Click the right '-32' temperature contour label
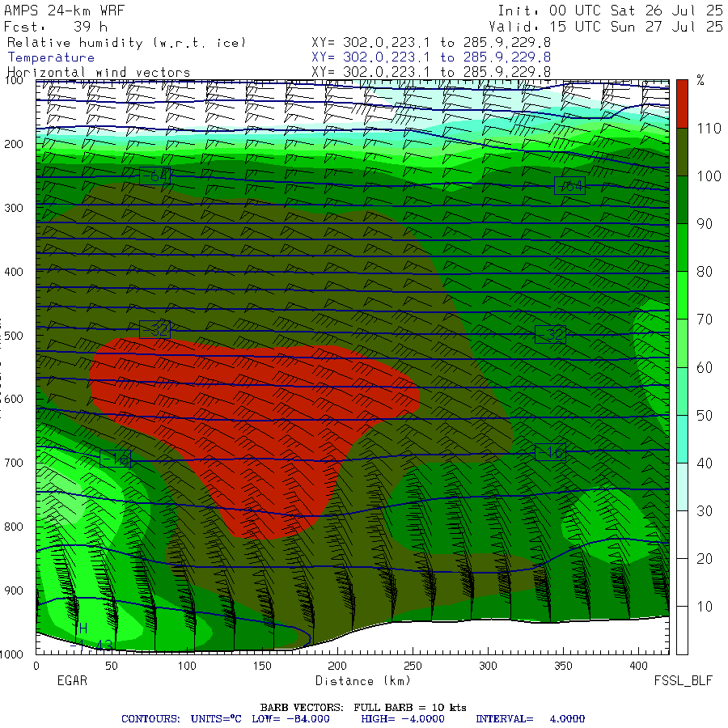This screenshot has height=728, width=728. click(550, 334)
